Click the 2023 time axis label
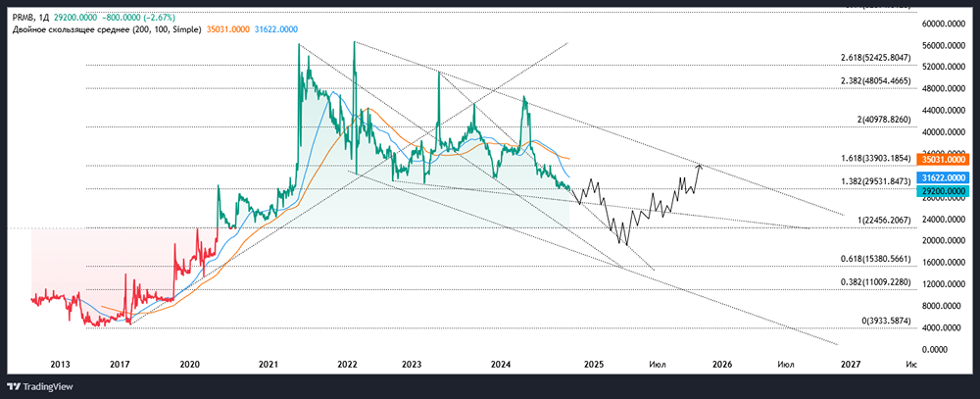The height and width of the screenshot is (399, 980). point(412,364)
